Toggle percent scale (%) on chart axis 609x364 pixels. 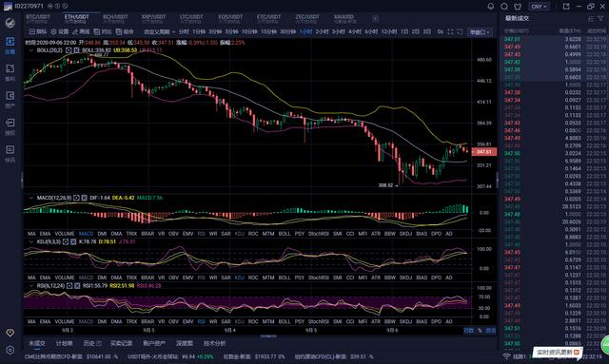click(x=480, y=331)
